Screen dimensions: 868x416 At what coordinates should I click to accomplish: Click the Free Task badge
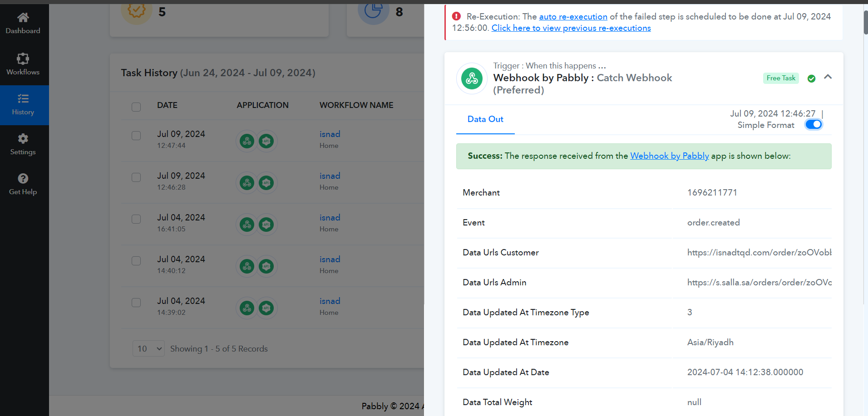781,78
